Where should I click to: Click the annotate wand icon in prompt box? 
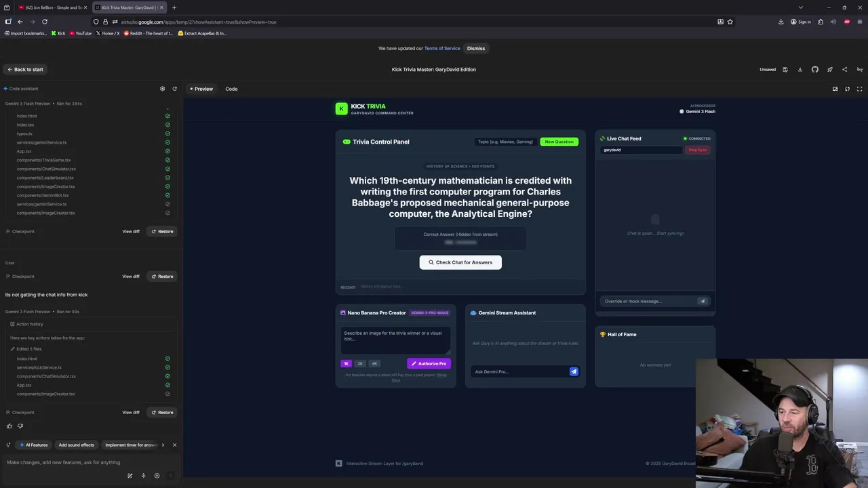coord(130,476)
